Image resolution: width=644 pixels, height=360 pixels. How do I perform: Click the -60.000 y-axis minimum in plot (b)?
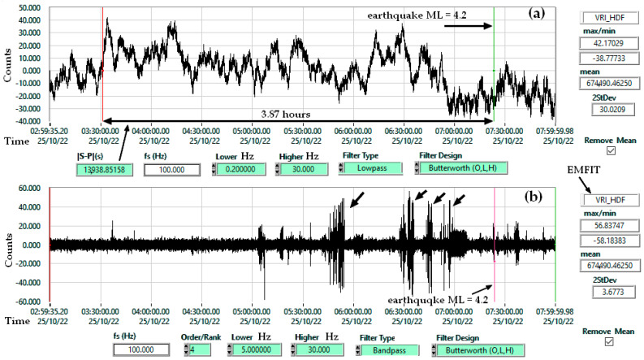click(x=28, y=301)
